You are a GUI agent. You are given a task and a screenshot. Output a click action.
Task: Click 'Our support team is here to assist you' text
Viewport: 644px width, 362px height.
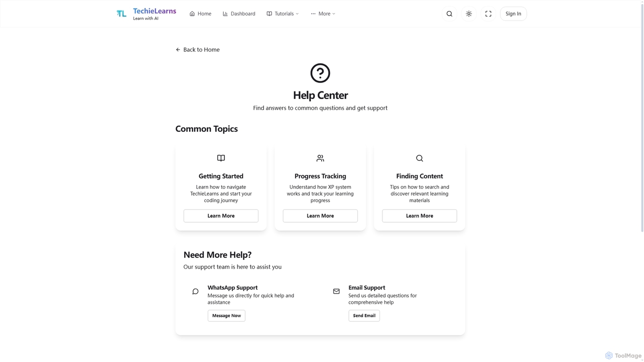(232, 267)
